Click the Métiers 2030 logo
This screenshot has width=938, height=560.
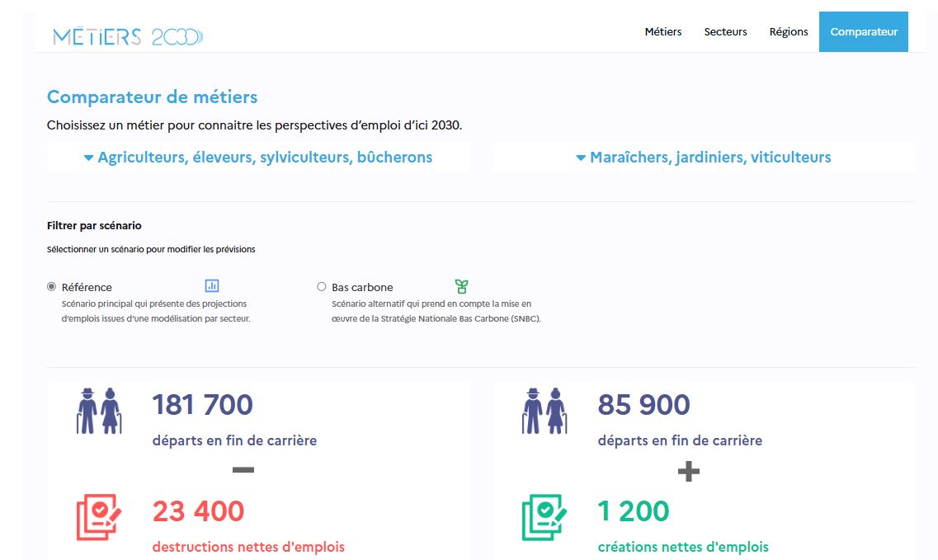(128, 36)
